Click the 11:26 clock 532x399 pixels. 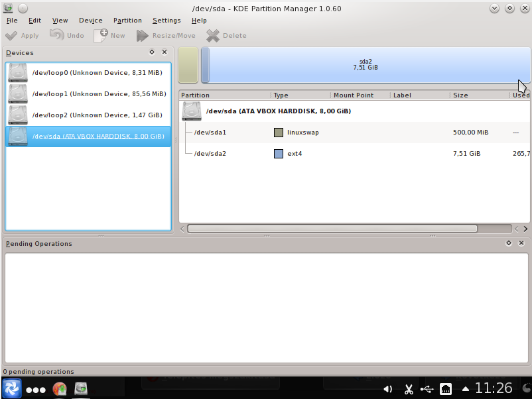pos(494,388)
